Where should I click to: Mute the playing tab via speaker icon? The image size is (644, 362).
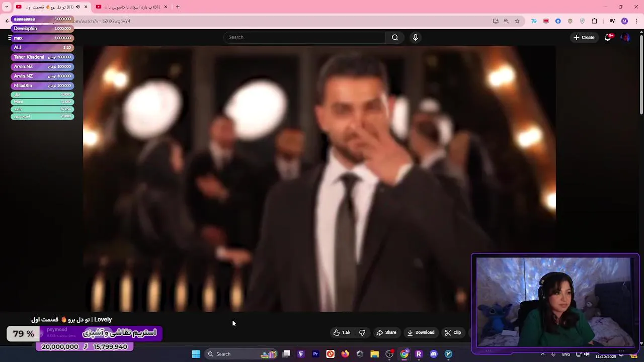pyautogui.click(x=77, y=7)
